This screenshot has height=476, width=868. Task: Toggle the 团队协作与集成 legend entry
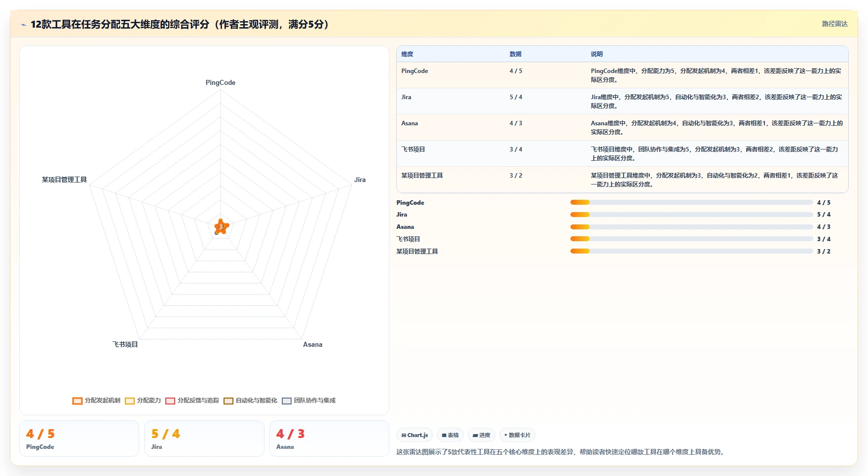[308, 401]
